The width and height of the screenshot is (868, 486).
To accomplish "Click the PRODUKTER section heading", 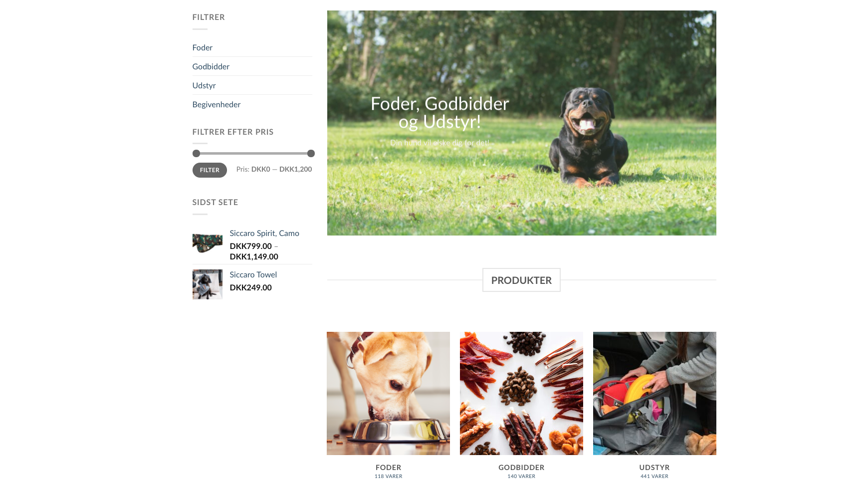I will [x=521, y=280].
